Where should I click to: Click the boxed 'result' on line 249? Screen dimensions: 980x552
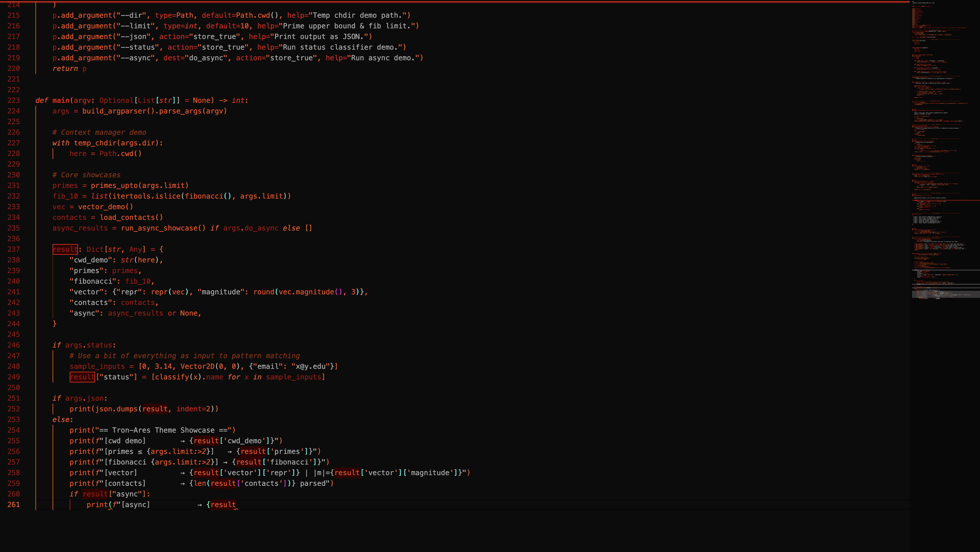coord(82,377)
